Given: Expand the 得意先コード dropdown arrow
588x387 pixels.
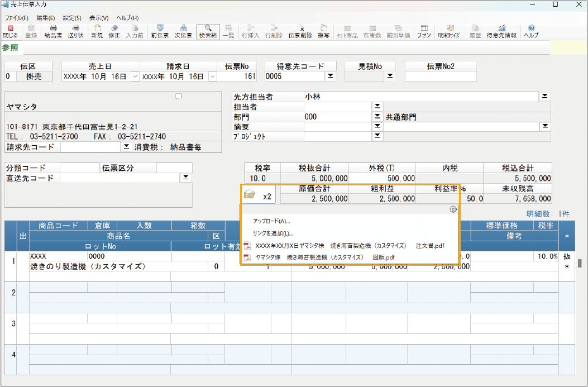Looking at the screenshot, I should pyautogui.click(x=330, y=77).
